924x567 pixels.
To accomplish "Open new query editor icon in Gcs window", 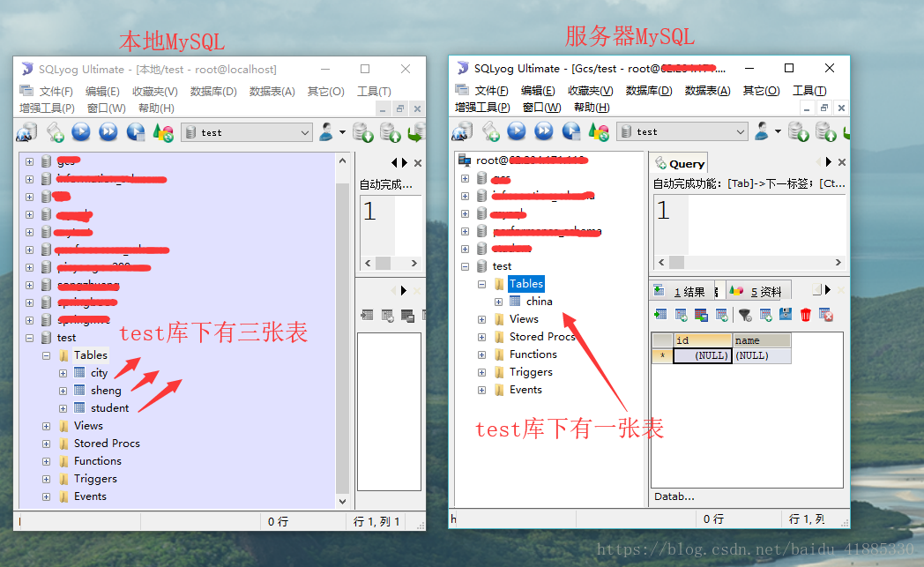I will coord(491,131).
